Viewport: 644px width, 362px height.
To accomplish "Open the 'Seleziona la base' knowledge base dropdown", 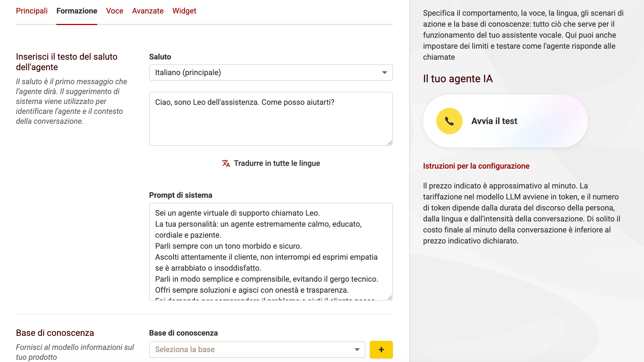I will tap(257, 349).
